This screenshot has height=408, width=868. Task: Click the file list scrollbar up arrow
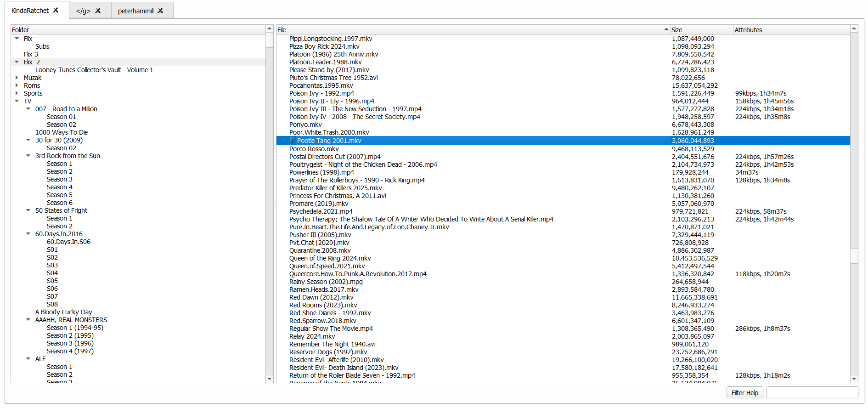(854, 28)
